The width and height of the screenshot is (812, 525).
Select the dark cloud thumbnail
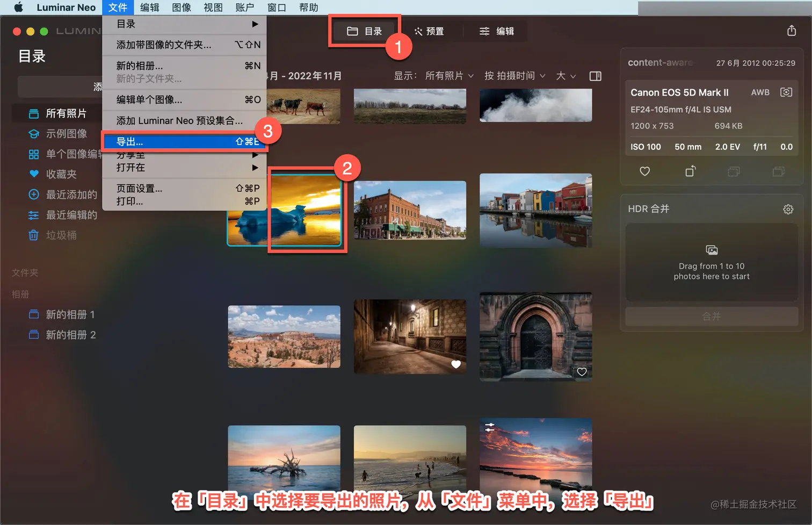[535, 105]
